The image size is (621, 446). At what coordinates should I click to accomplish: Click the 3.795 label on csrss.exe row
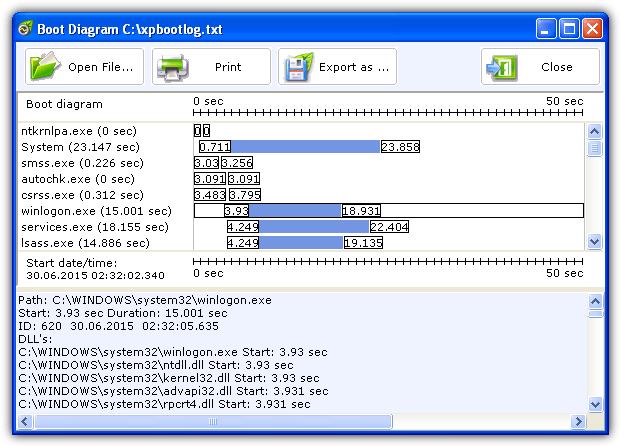click(x=245, y=195)
